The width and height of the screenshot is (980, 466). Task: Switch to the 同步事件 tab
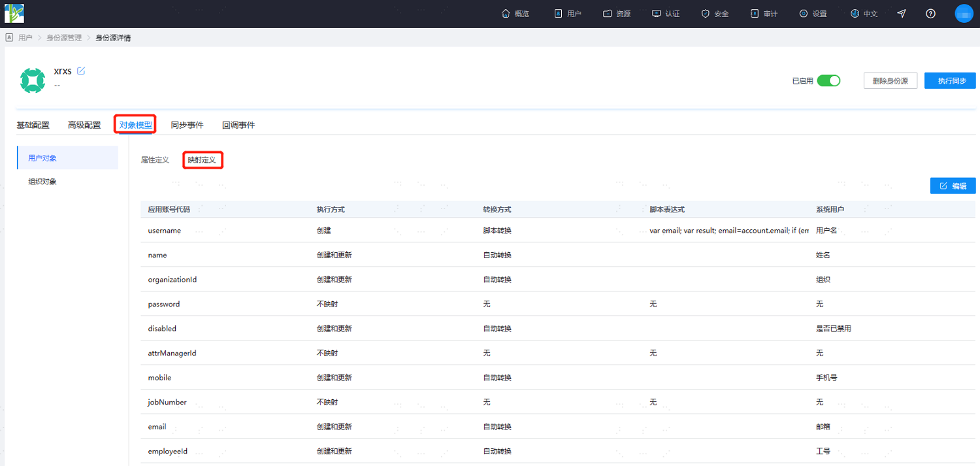click(x=187, y=125)
